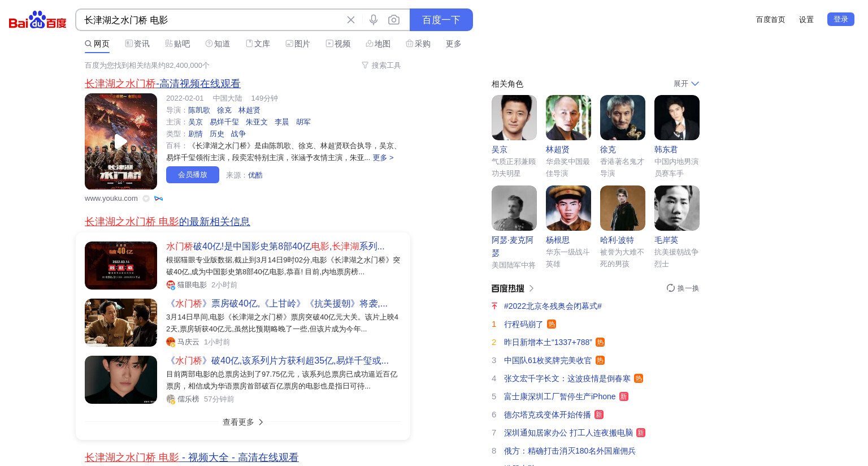Click the 猫眼电影 source avatar icon
Image resolution: width=868 pixels, height=466 pixels.
point(171,285)
